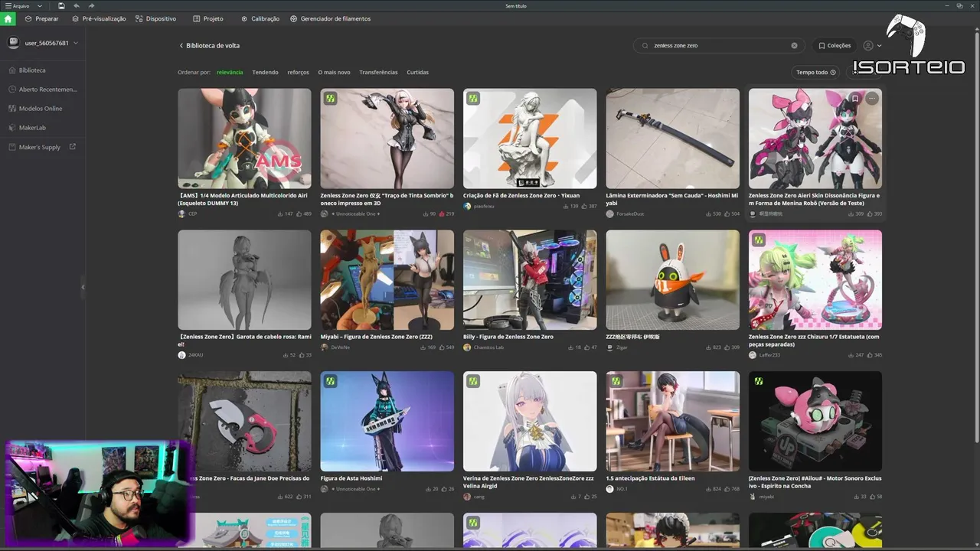This screenshot has height=551, width=980.
Task: Click download icon on Eileen statue card
Action: (709, 489)
